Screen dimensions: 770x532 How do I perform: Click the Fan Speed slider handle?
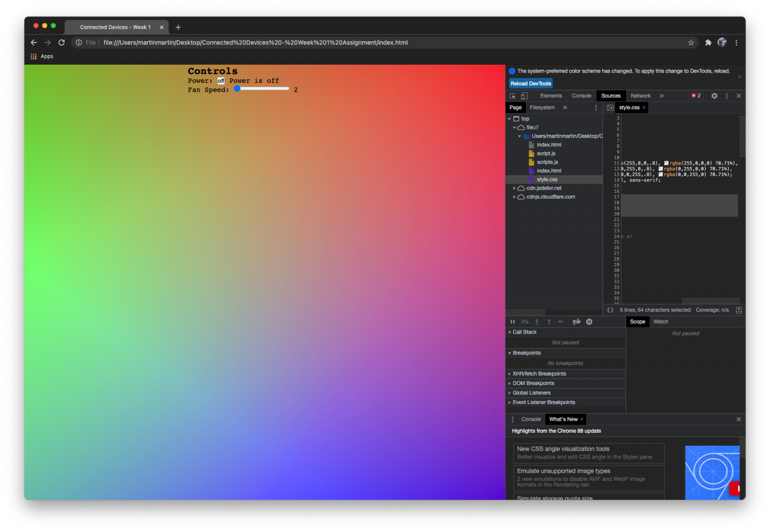tap(238, 89)
